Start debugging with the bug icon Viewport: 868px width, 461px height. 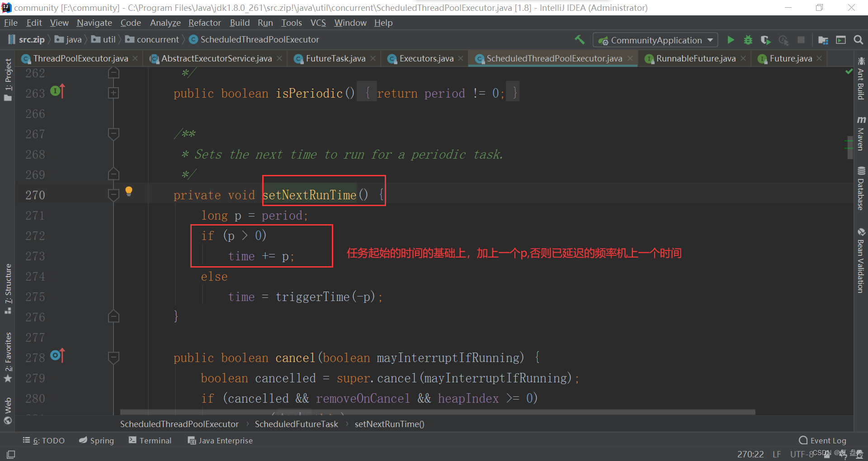(748, 40)
